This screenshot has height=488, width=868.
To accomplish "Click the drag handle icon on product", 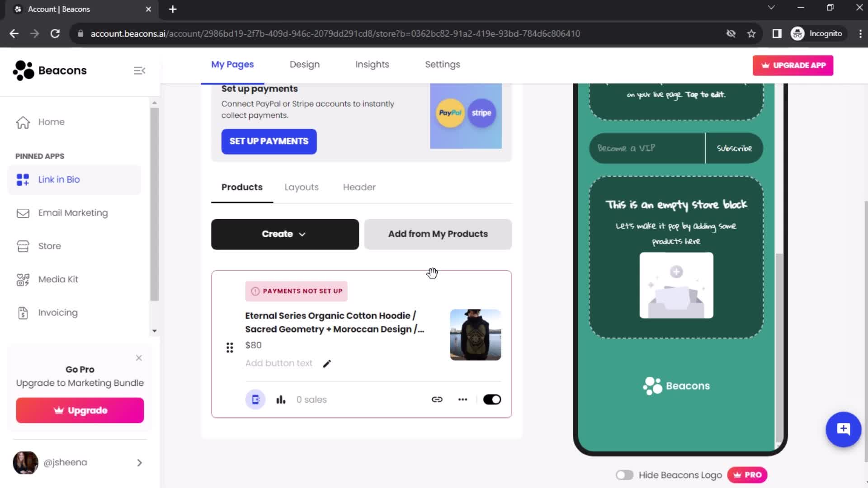I will pos(230,347).
